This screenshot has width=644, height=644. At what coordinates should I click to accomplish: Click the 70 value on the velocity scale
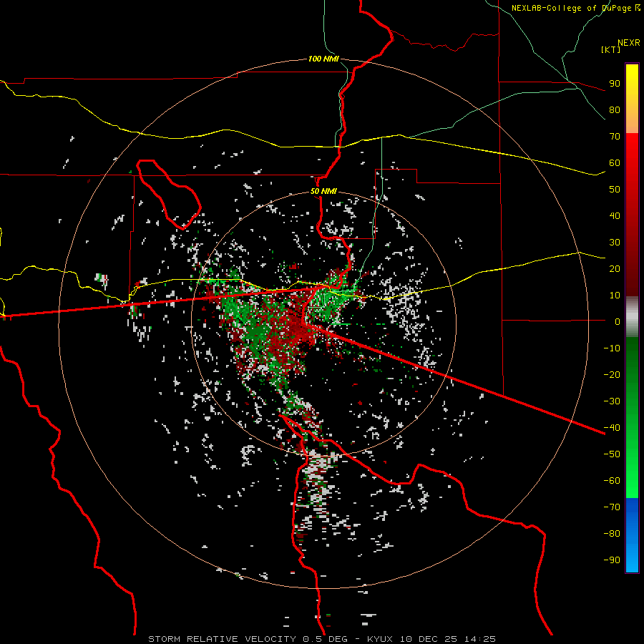coord(615,137)
